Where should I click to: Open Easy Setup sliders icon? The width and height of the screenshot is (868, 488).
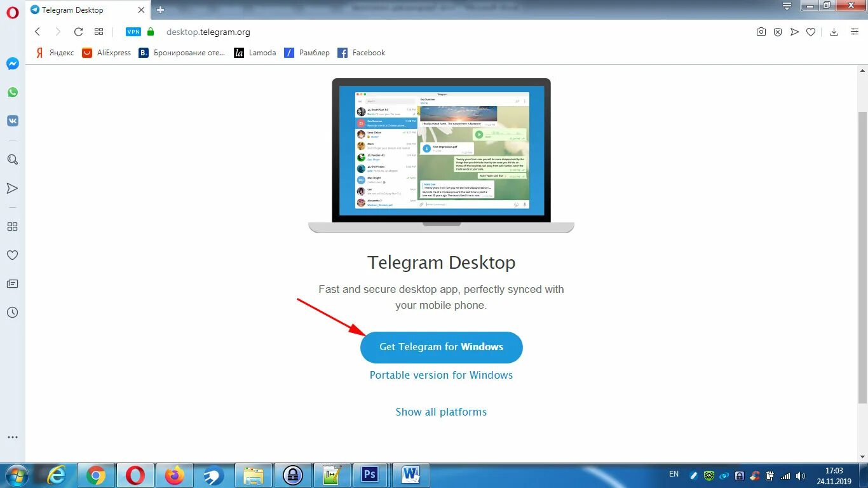click(855, 32)
